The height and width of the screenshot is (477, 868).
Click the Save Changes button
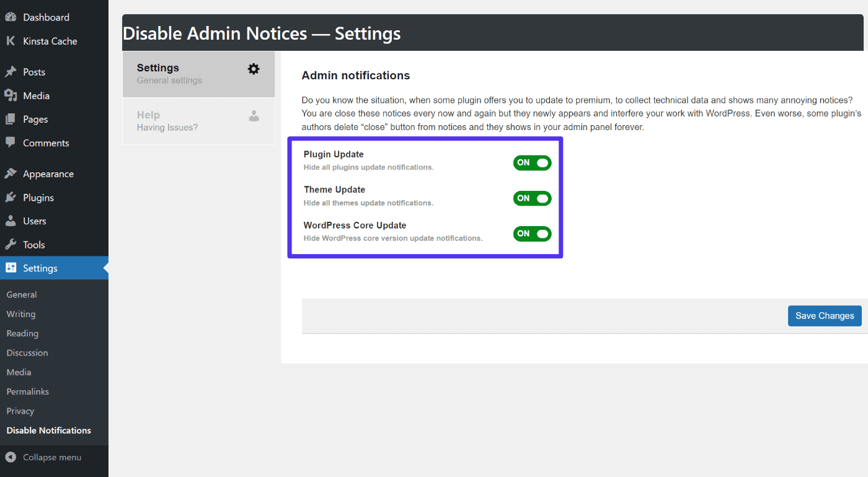point(825,315)
